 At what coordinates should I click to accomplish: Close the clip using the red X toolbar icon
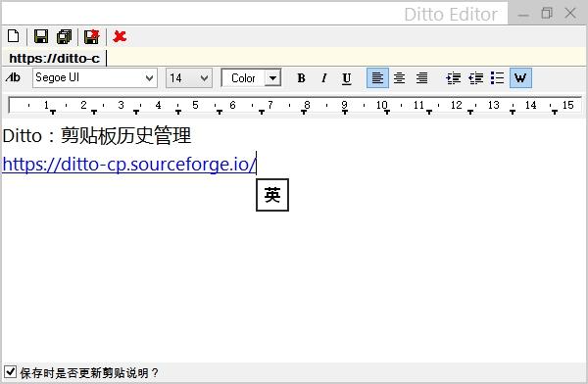coord(120,36)
